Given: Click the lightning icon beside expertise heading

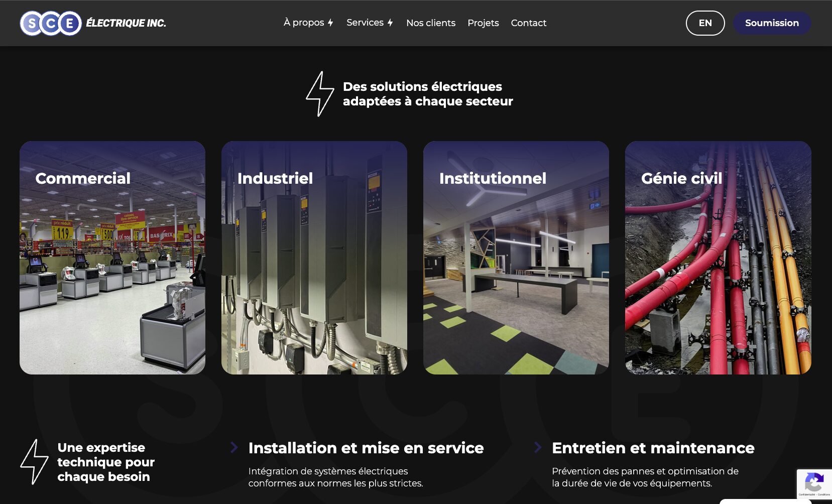Looking at the screenshot, I should point(34,462).
